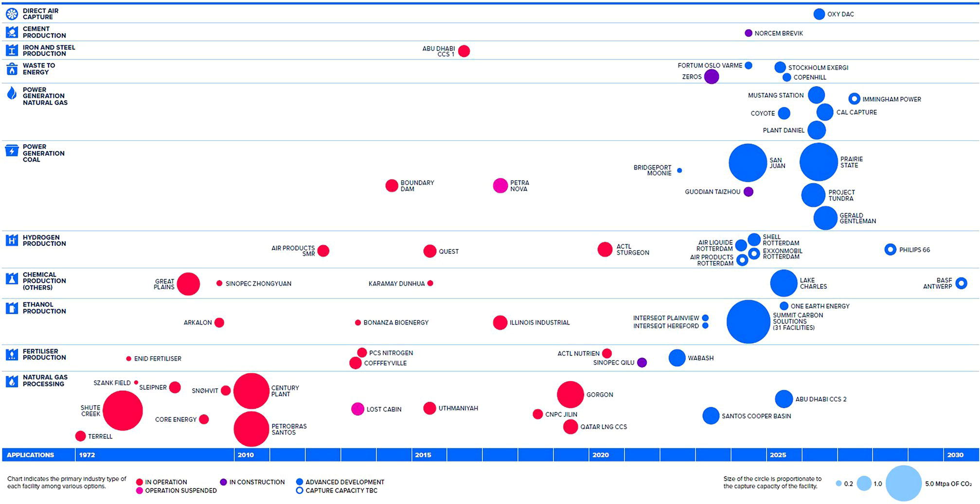Click the Power Generation Coal lightning icon
Viewport: 980px width, 504px height.
[12, 151]
